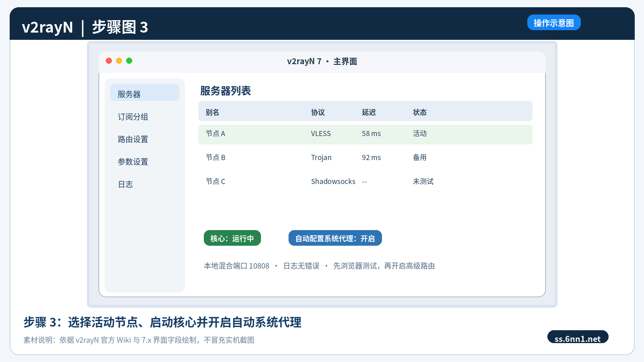Click the 58 ms latency value

point(371,134)
